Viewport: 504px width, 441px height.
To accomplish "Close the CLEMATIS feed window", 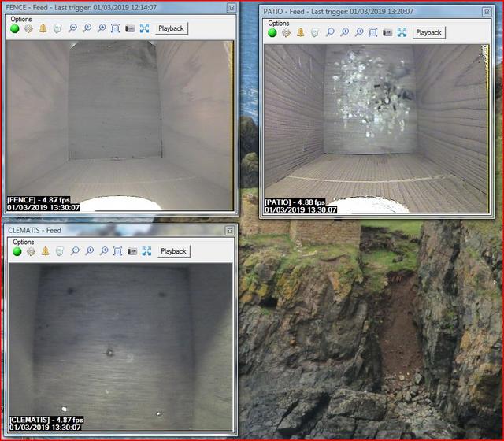I will click(229, 231).
